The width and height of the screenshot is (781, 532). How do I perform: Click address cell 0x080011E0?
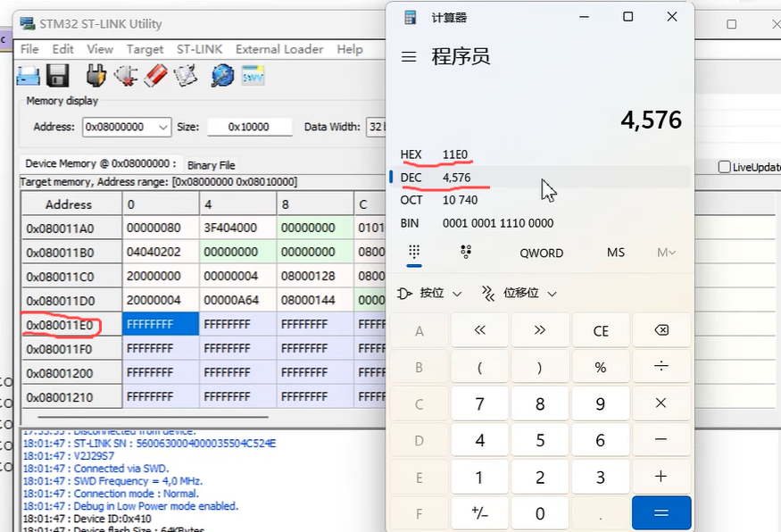pyautogui.click(x=71, y=325)
